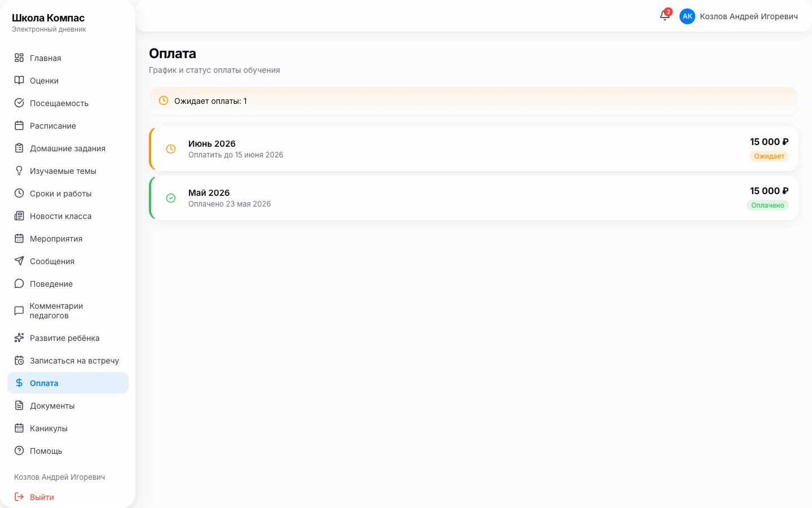Click the Выйти logout arrow icon
The width and height of the screenshot is (812, 508).
pos(19,497)
